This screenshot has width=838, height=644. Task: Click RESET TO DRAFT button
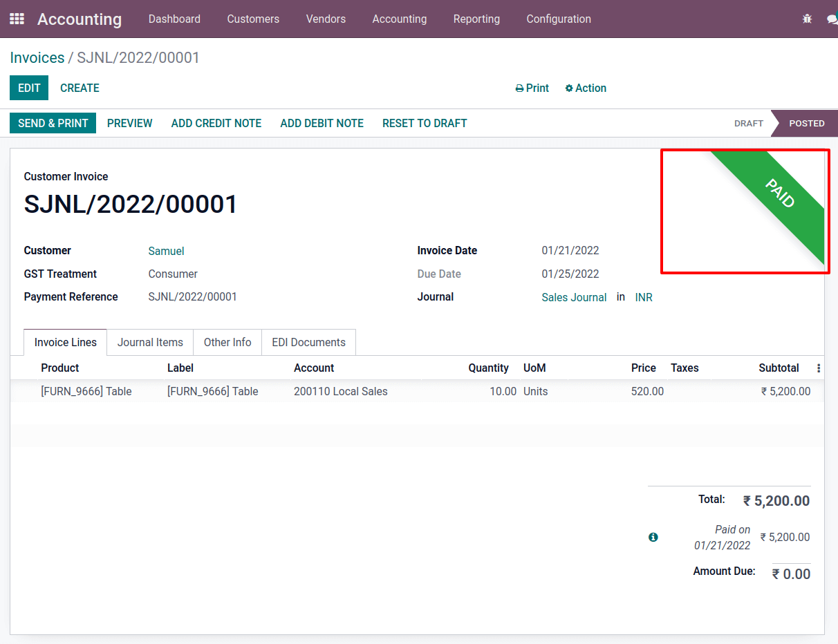425,123
